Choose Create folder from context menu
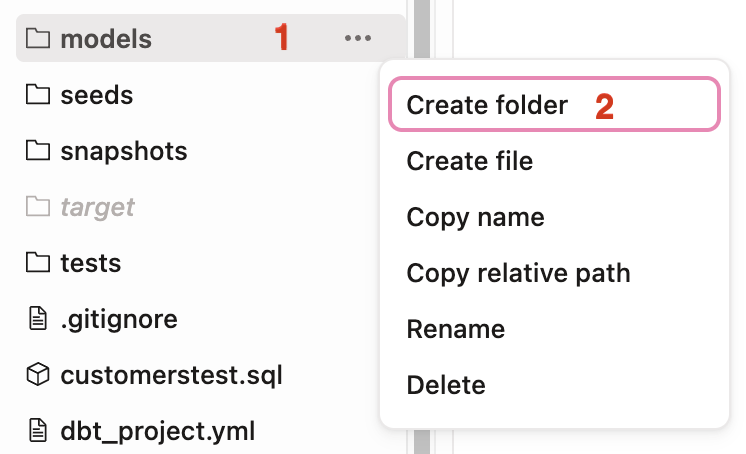The height and width of the screenshot is (454, 746). tap(487, 105)
